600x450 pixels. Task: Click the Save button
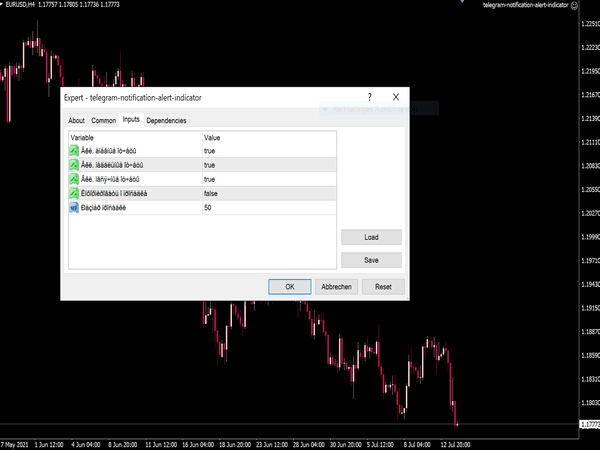pyautogui.click(x=371, y=260)
